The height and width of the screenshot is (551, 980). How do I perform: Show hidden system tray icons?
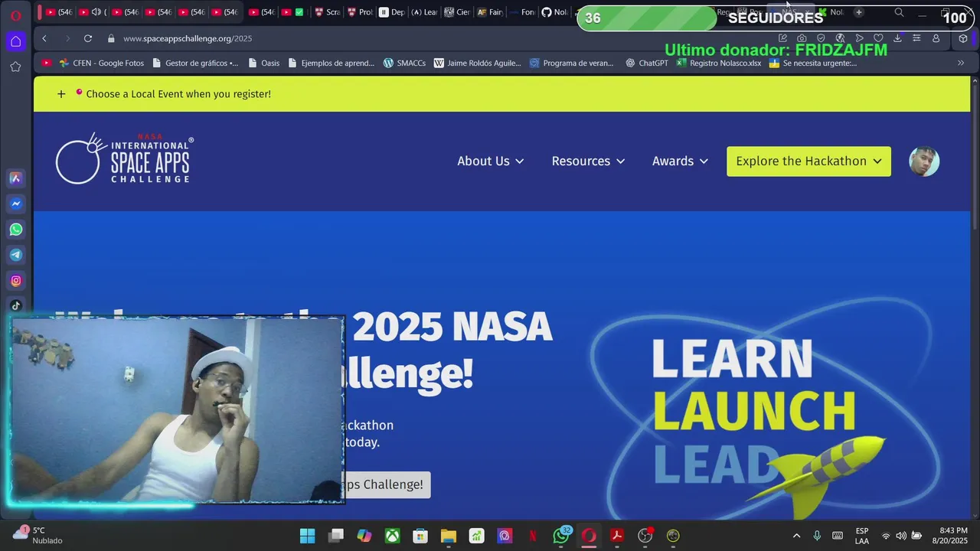(796, 536)
